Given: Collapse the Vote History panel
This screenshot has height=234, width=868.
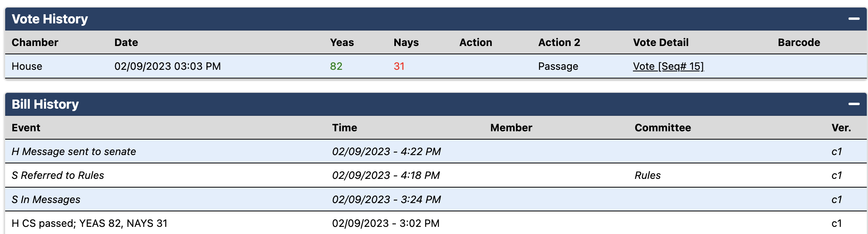Looking at the screenshot, I should [854, 19].
